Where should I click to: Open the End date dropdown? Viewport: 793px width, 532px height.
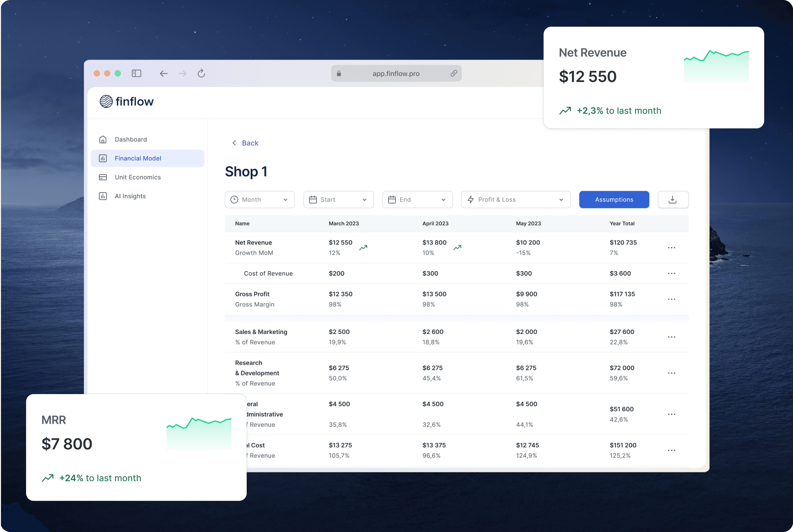417,200
